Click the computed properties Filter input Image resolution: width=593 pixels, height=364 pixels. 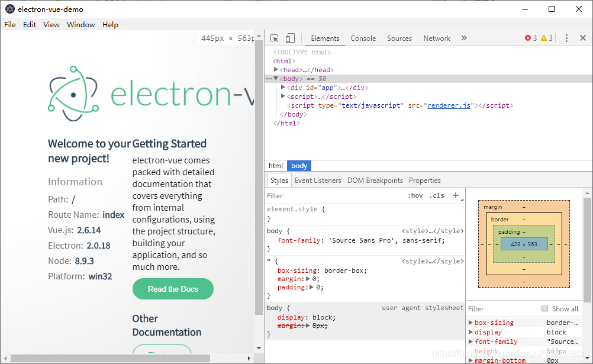503,309
